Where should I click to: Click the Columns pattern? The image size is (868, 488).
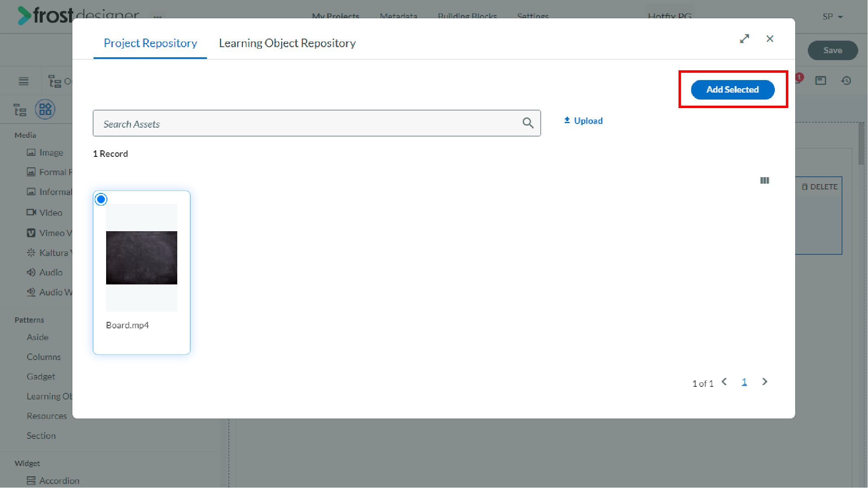coord(44,357)
